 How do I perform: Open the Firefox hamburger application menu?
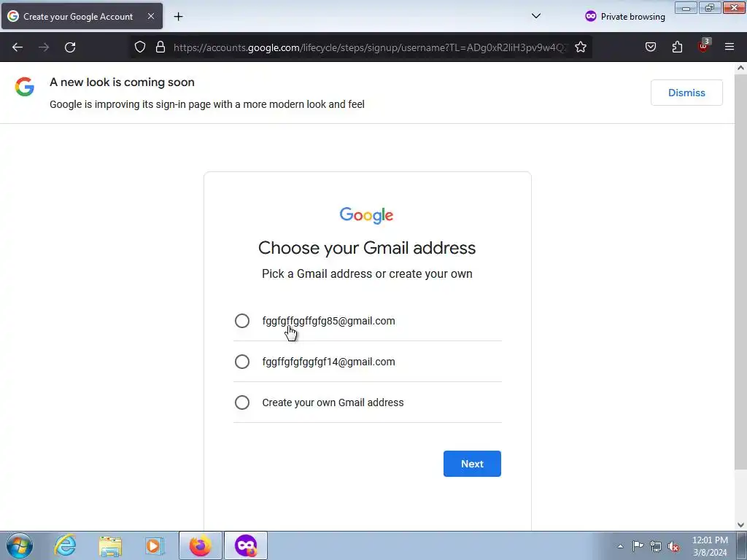click(x=729, y=47)
